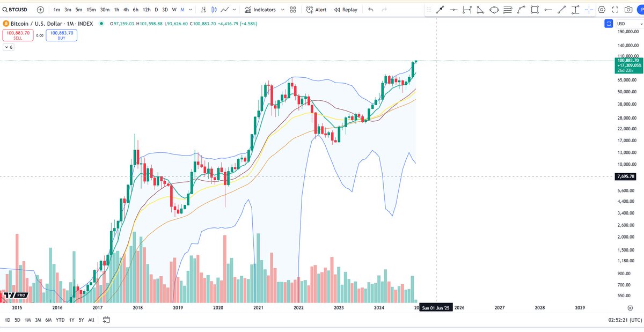Set date range to 1D
The image size is (644, 332).
(x=8, y=320)
